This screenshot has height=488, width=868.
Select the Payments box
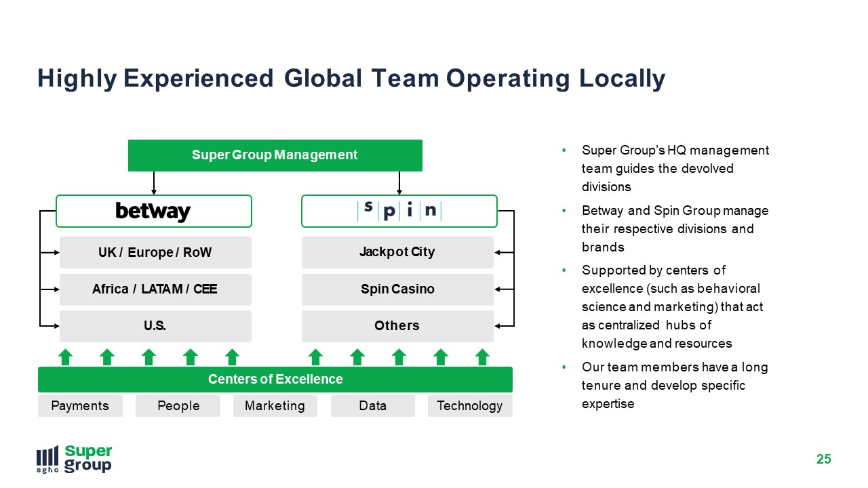pos(80,406)
